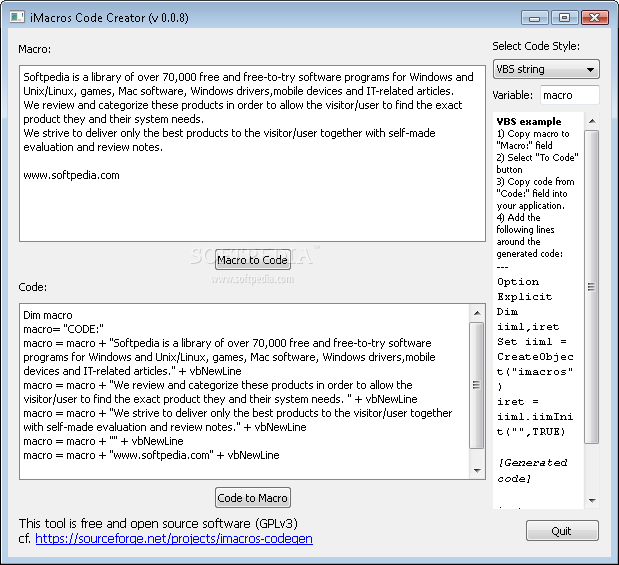Click the macro line with empty quotes in Code box

(103, 441)
